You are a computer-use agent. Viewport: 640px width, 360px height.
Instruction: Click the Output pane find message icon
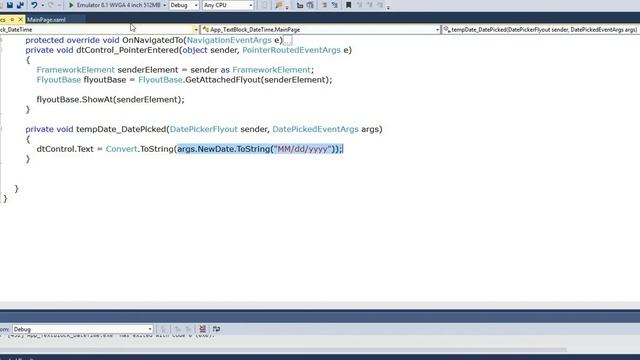(163, 329)
